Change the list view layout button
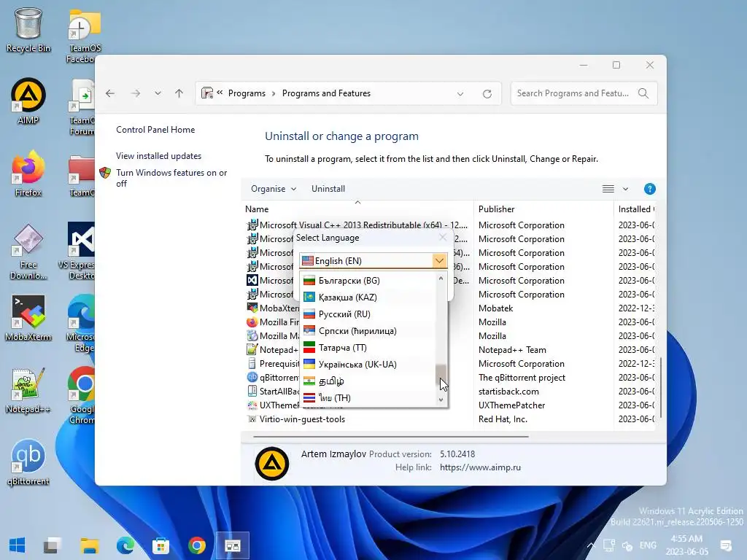 (x=608, y=189)
